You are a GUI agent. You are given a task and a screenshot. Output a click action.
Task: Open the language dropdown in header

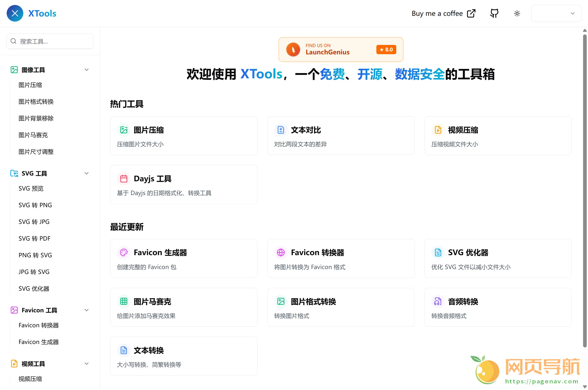(x=556, y=13)
